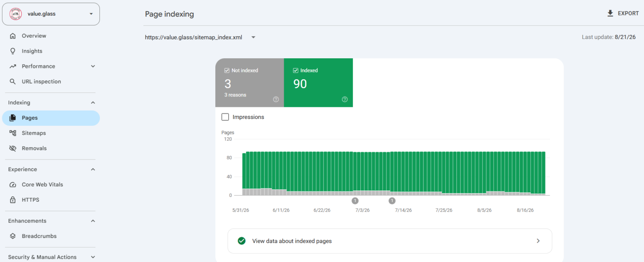
Task: Click the Pages menu label
Action: pyautogui.click(x=30, y=118)
